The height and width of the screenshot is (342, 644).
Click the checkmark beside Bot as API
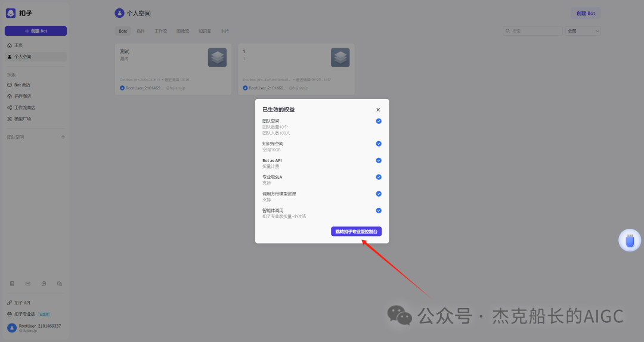click(379, 160)
